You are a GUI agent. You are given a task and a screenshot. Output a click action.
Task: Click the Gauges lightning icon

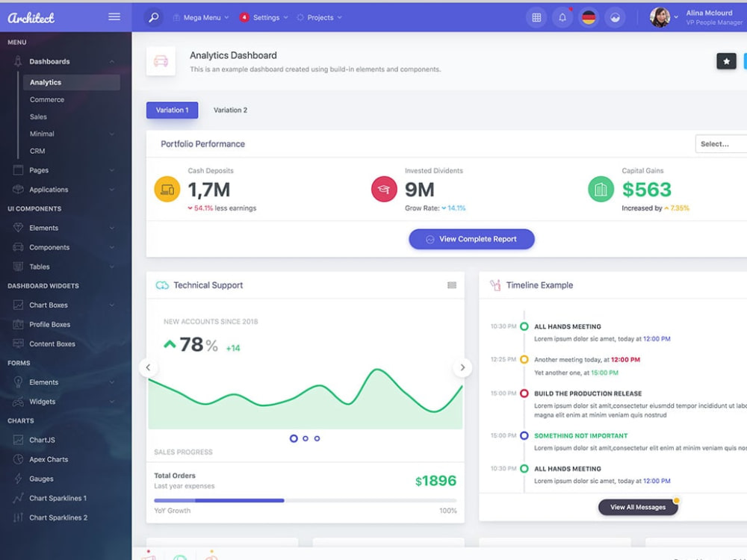click(18, 479)
